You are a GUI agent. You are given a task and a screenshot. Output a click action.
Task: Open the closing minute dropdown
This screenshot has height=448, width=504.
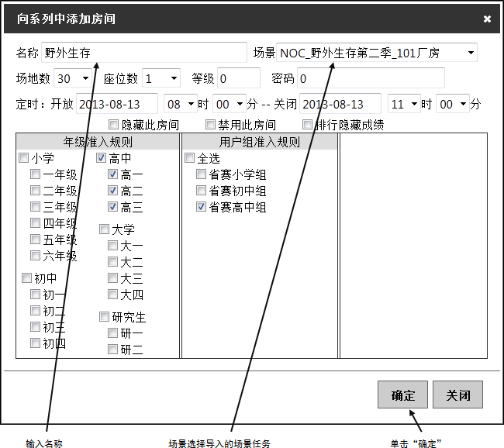click(453, 104)
